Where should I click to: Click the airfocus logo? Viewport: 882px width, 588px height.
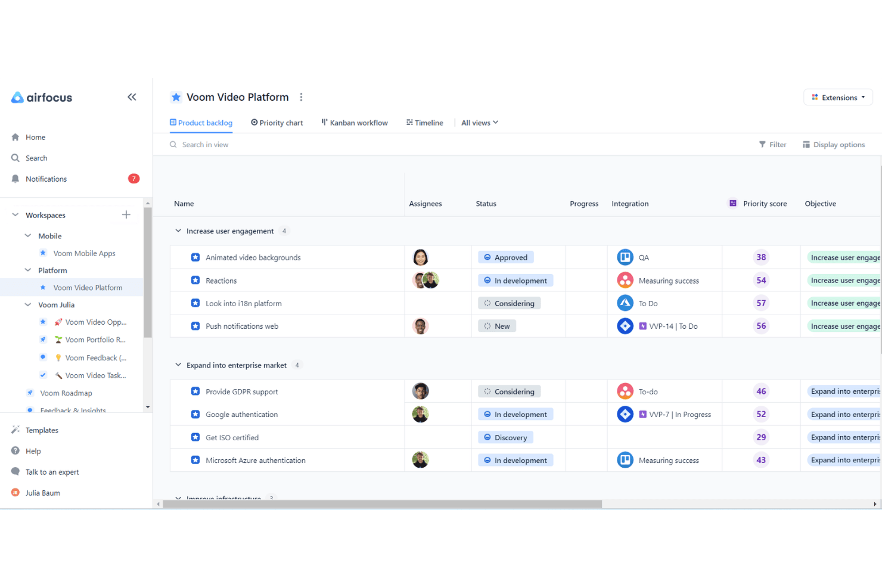42,97
